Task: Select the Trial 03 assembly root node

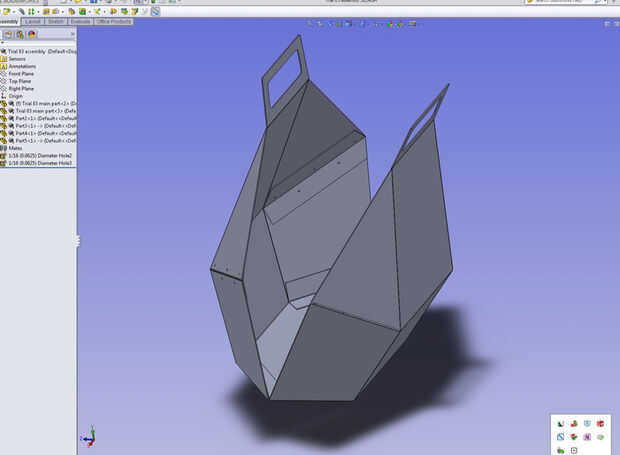Action: coord(38,51)
